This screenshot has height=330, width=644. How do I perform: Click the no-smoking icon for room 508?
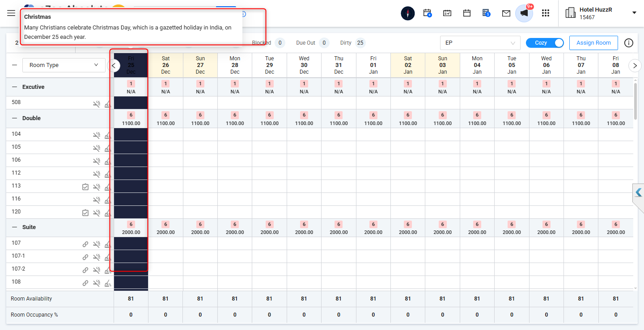(x=97, y=104)
